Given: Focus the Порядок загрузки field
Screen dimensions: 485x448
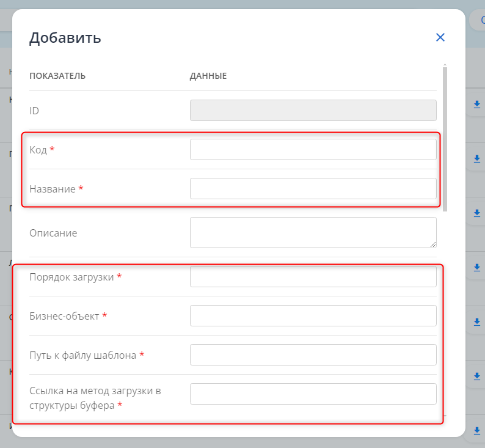Looking at the screenshot, I should (x=313, y=277).
